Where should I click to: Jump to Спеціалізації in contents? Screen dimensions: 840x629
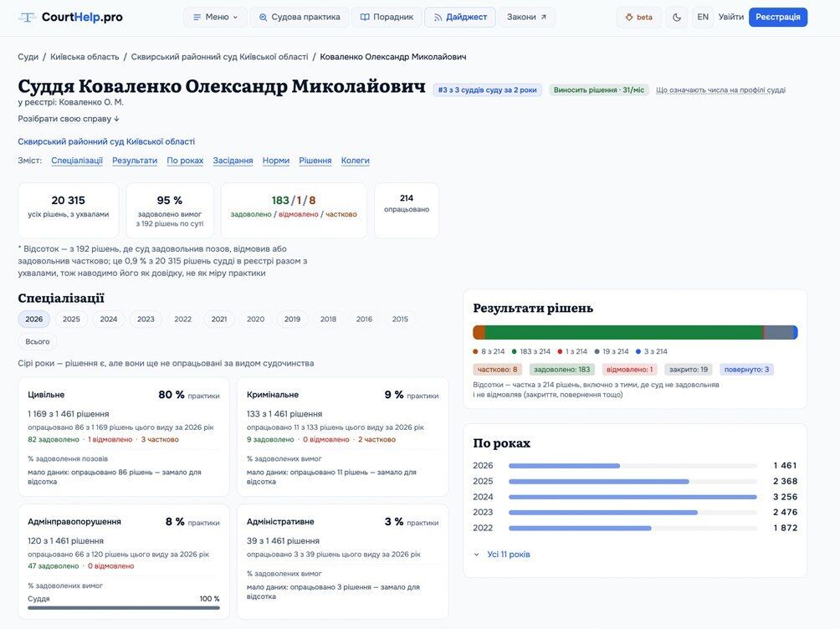[77, 161]
